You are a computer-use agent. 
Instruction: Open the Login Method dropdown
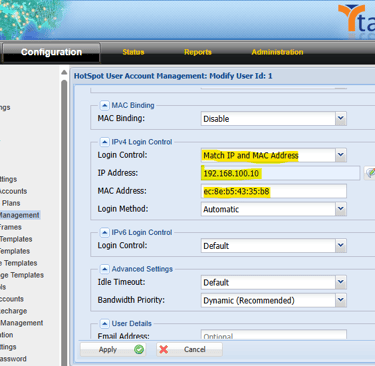[340, 209]
